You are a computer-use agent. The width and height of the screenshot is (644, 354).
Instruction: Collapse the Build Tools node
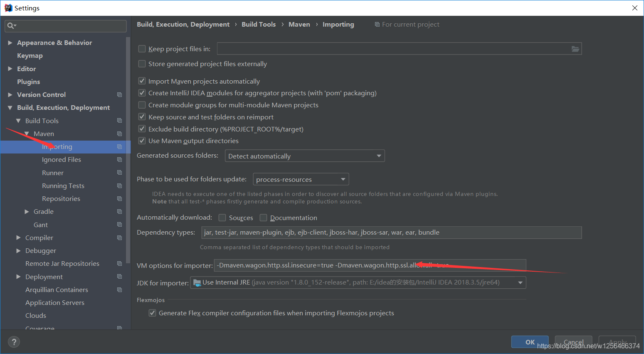18,121
